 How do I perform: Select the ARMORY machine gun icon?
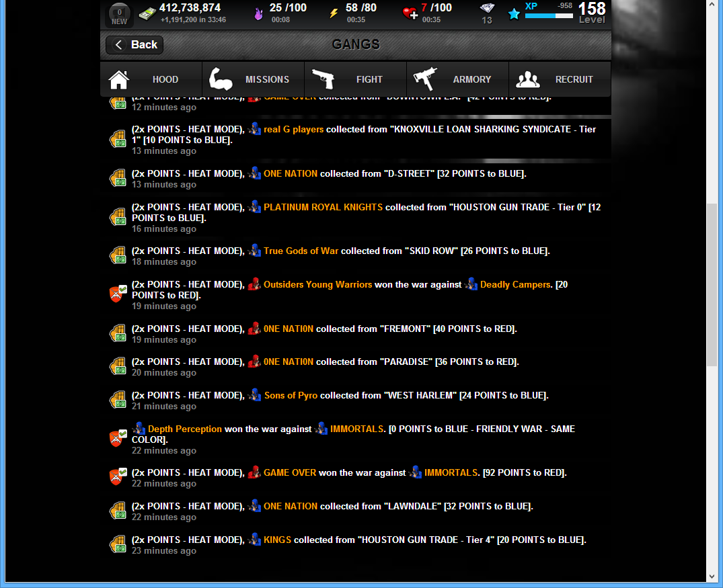424,79
